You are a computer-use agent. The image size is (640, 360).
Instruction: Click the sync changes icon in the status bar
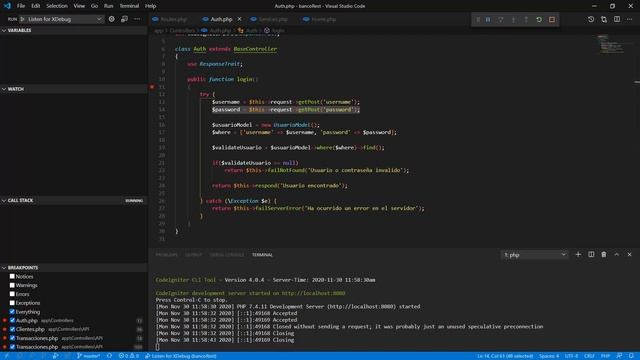[109, 356]
